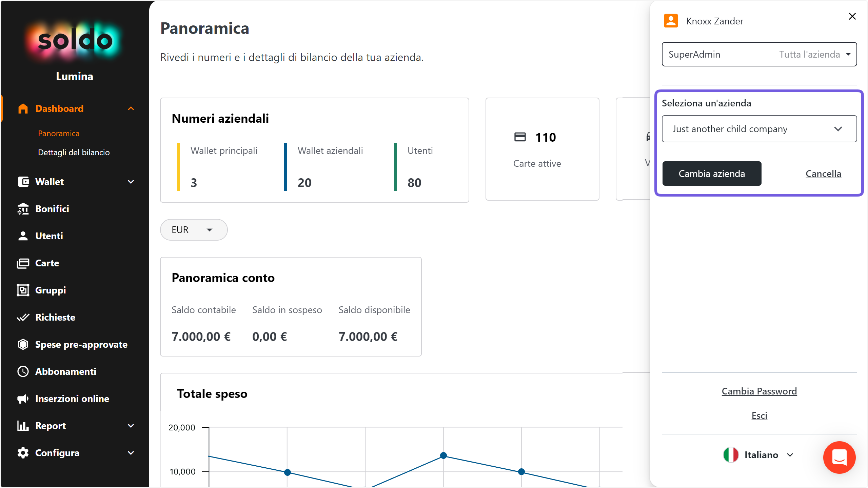868x488 pixels.
Task: Click the Wallet aziendali count 20
Action: (304, 183)
